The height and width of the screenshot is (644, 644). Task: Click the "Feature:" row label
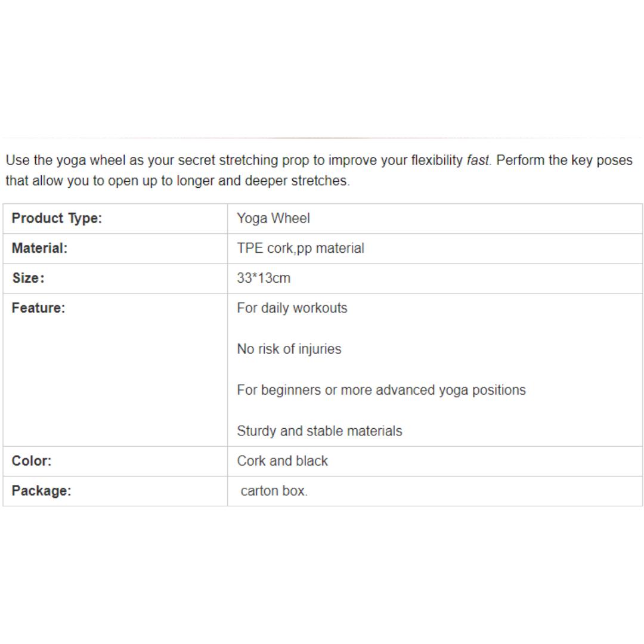click(39, 308)
